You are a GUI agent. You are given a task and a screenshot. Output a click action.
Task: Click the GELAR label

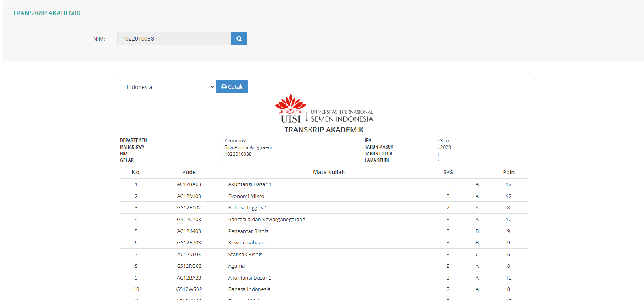tap(127, 160)
